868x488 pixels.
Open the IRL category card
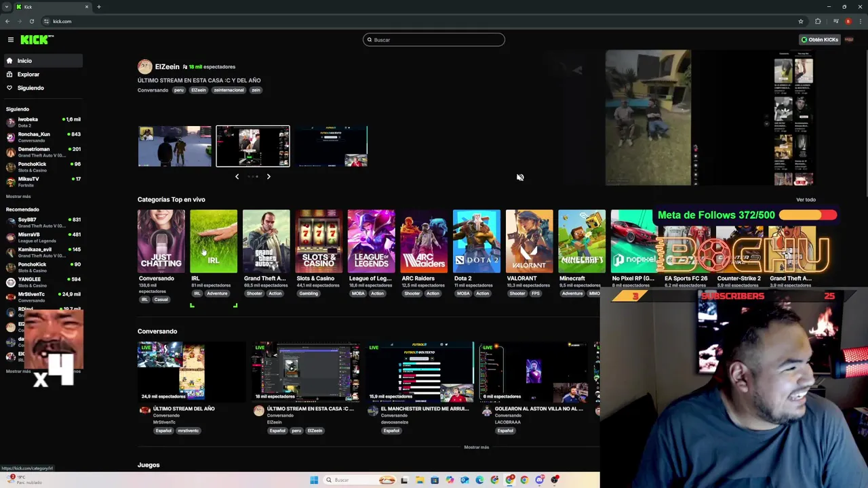[214, 241]
